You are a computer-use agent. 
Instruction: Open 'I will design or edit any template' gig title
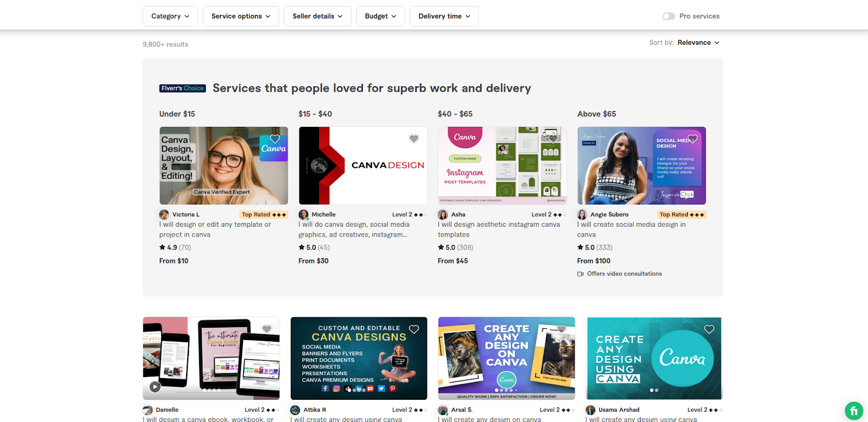pyautogui.click(x=215, y=229)
